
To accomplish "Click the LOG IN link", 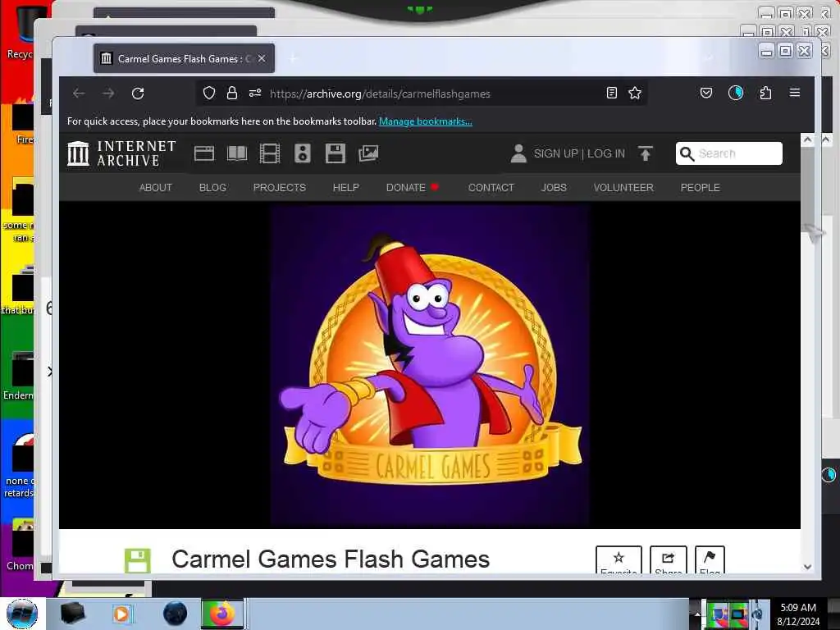I will tap(606, 153).
